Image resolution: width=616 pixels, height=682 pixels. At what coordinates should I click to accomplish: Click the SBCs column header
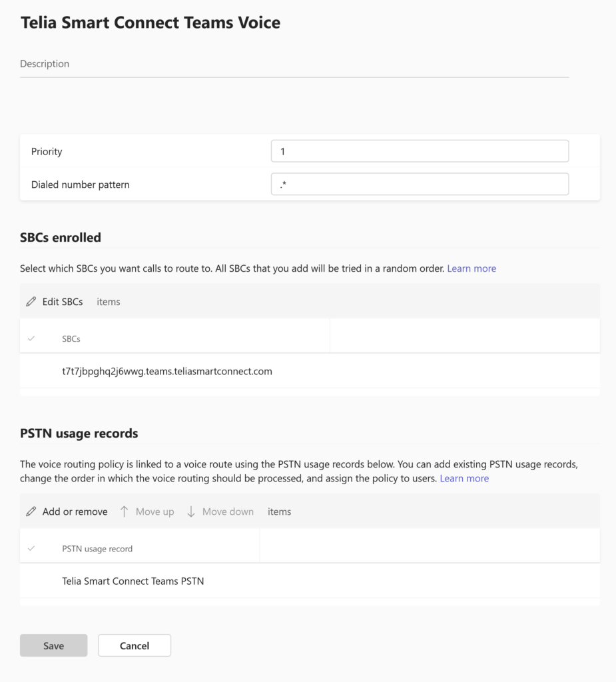71,339
